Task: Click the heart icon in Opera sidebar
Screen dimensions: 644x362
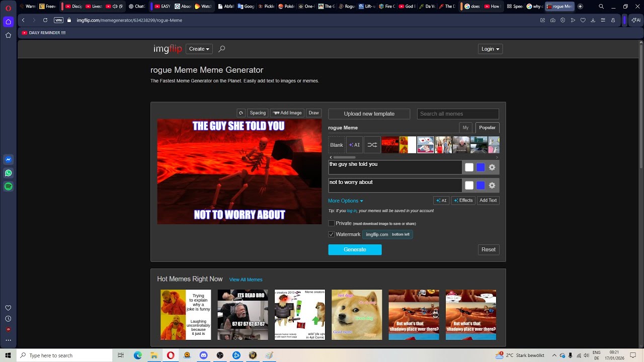Action: [8, 308]
